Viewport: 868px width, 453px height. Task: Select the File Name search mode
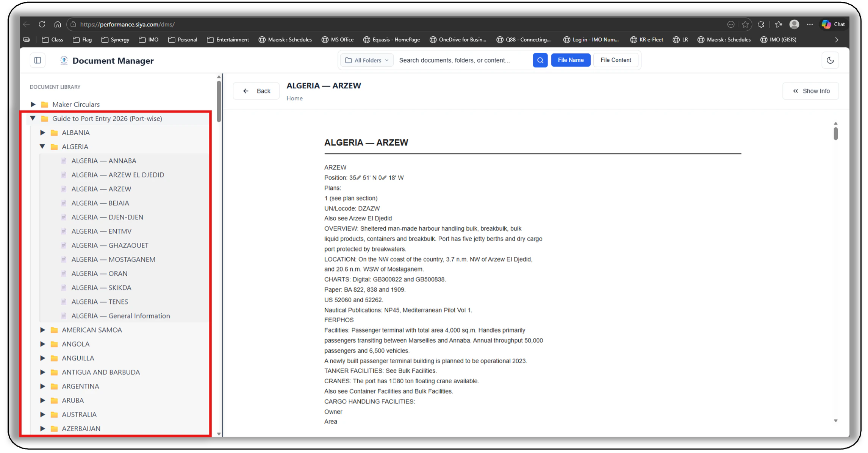pyautogui.click(x=571, y=60)
